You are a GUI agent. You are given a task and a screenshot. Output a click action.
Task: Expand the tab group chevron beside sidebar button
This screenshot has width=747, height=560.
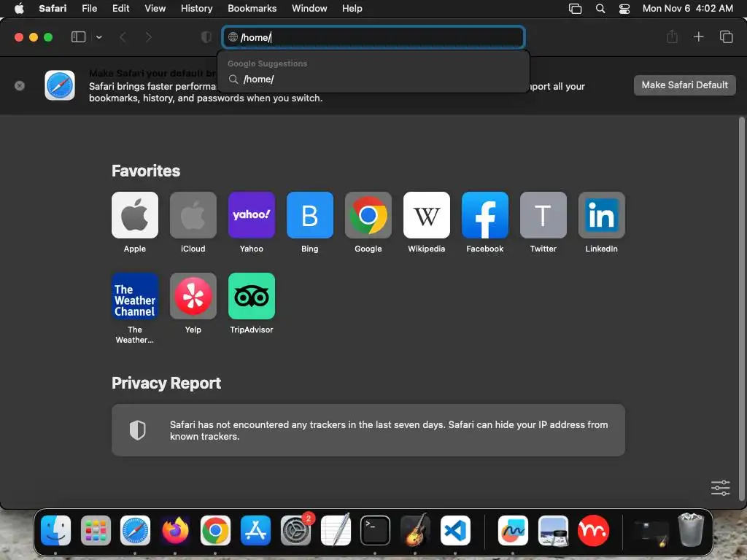click(98, 37)
